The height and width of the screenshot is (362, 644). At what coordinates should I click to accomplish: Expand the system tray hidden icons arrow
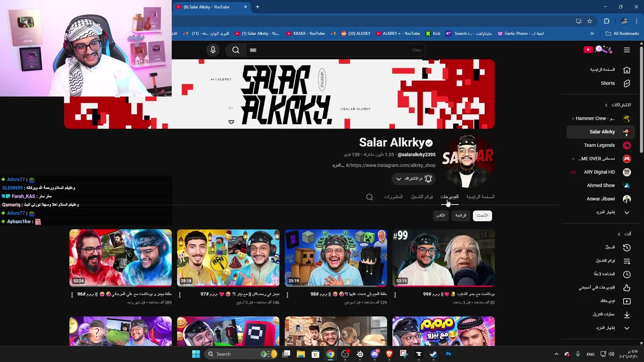click(x=556, y=354)
